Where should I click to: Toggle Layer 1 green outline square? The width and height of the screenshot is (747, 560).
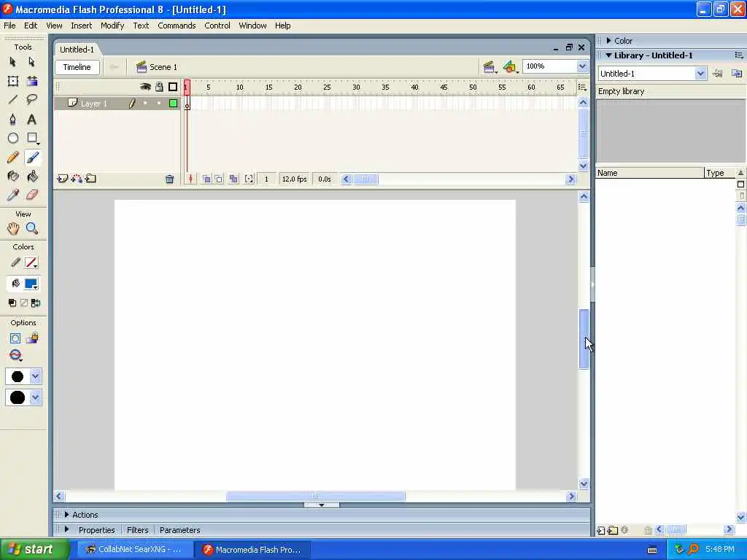(173, 104)
